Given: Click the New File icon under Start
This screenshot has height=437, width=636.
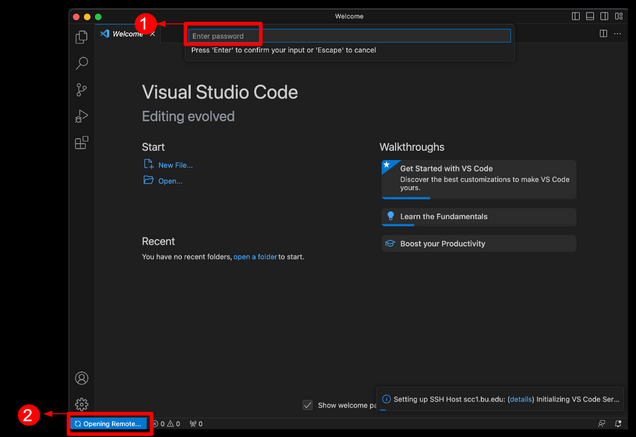Looking at the screenshot, I should 148,164.
